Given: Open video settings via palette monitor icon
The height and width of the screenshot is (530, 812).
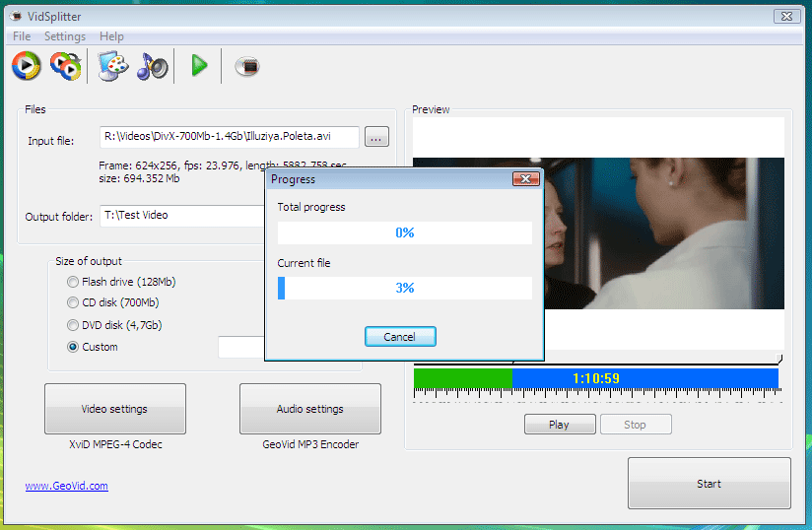Looking at the screenshot, I should (x=113, y=66).
